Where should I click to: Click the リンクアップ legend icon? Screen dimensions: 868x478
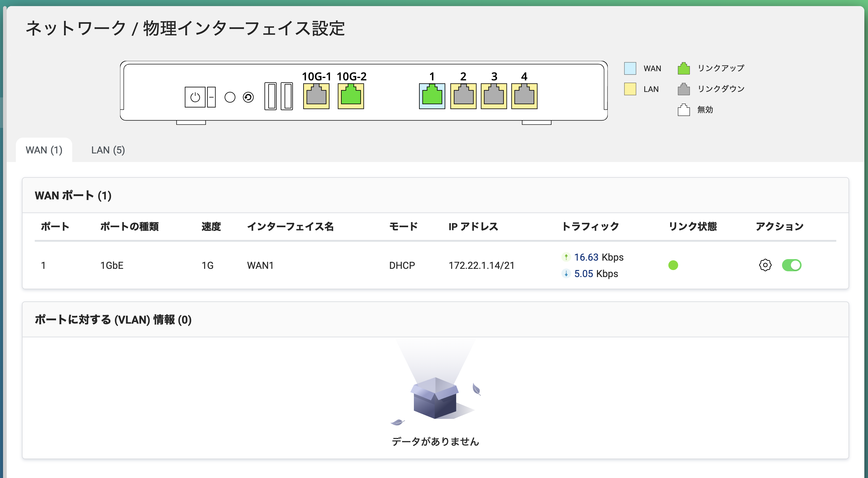pos(684,68)
